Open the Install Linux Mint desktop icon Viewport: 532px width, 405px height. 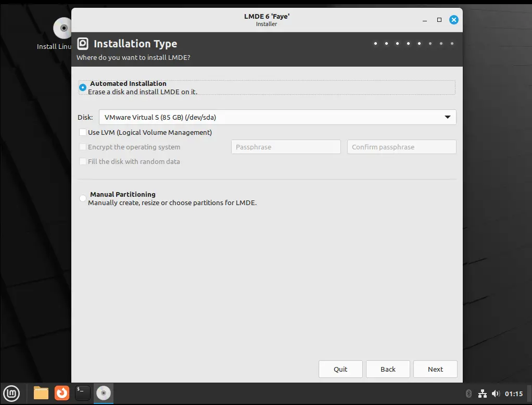(x=63, y=34)
